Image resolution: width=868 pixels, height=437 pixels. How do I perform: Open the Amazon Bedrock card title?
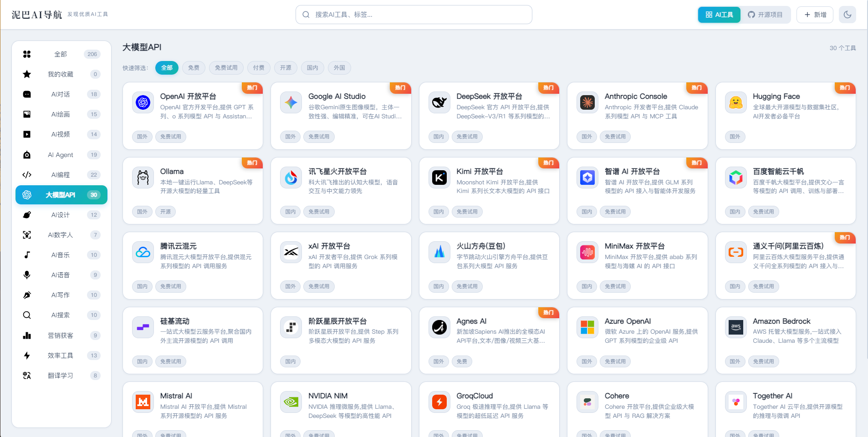781,321
